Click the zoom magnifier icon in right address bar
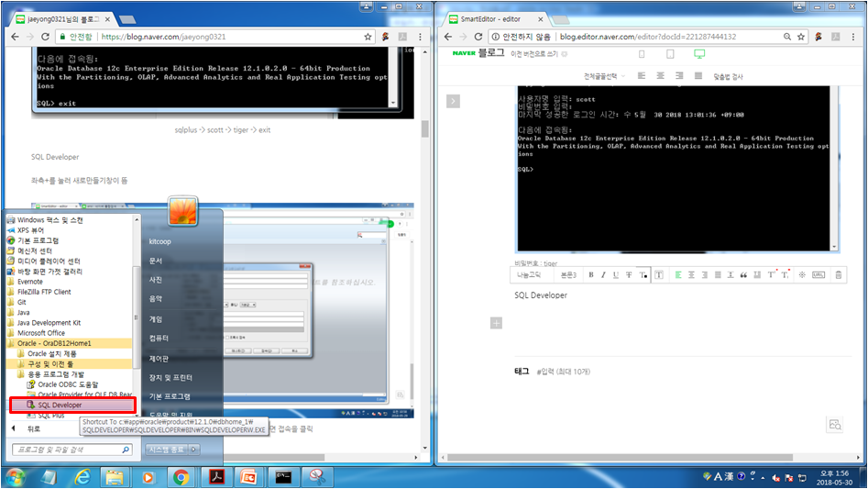This screenshot has height=489, width=868. (786, 37)
